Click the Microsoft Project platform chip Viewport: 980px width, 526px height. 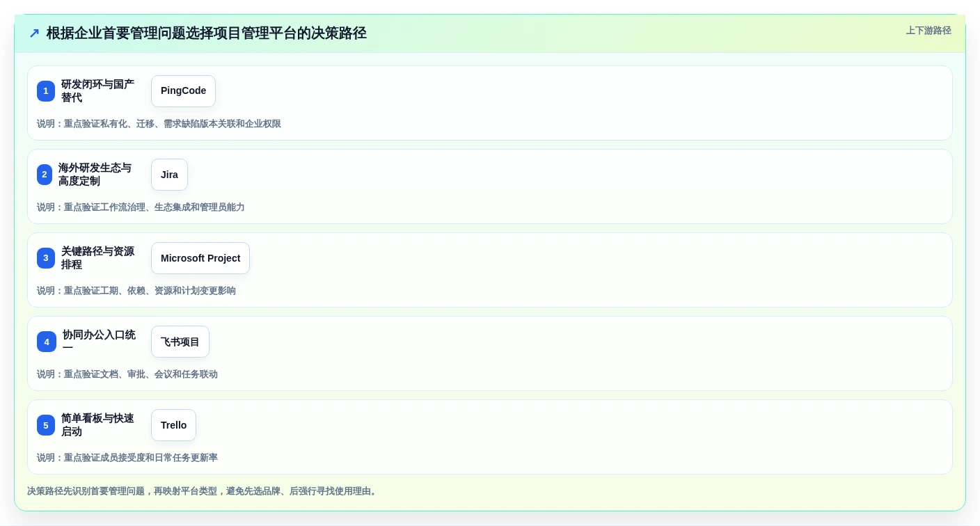pos(200,258)
